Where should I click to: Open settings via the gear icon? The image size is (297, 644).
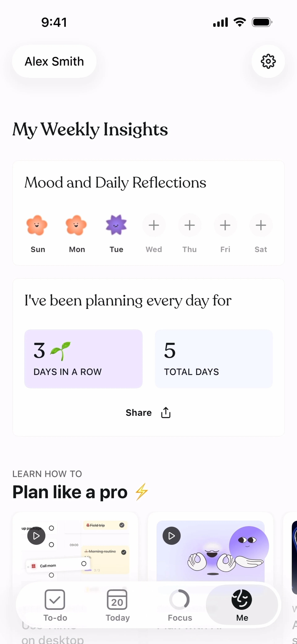[268, 61]
